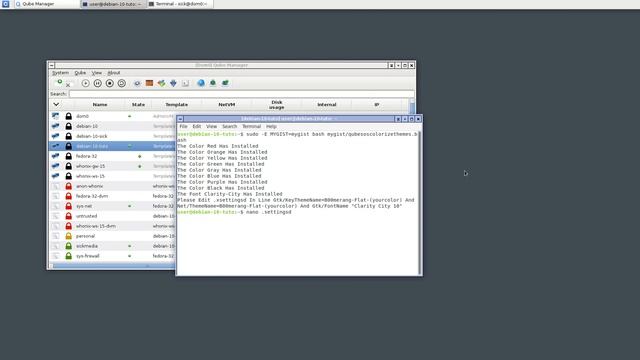Image resolution: width=640 pixels, height=360 pixels.
Task: Switch to Qube Manager taskbar button
Action: [x=47, y=4]
